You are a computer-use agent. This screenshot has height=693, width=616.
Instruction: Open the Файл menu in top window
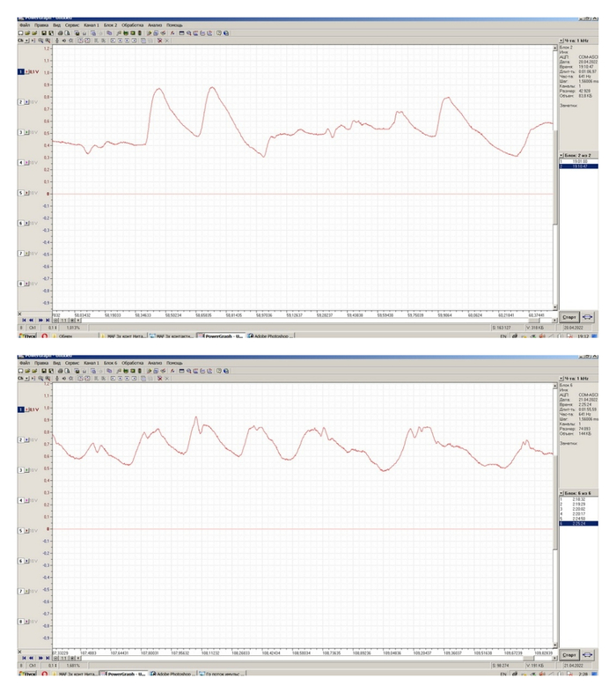point(25,26)
